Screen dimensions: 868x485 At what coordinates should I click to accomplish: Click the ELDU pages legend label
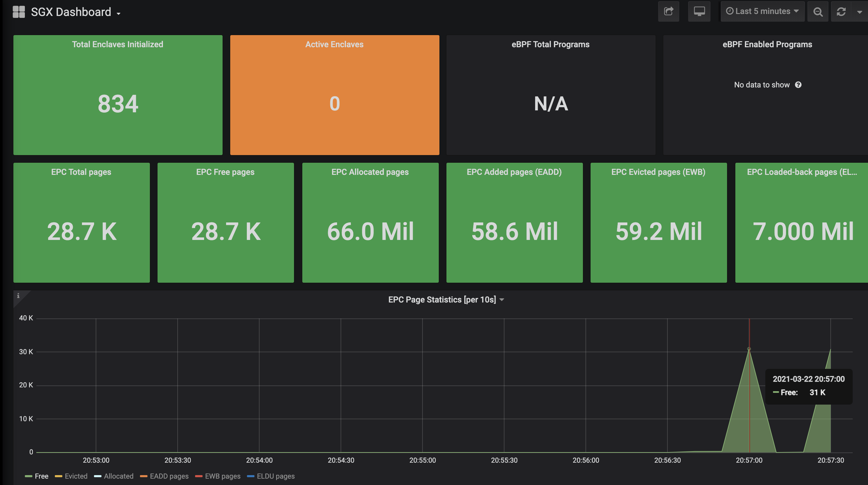tap(275, 476)
